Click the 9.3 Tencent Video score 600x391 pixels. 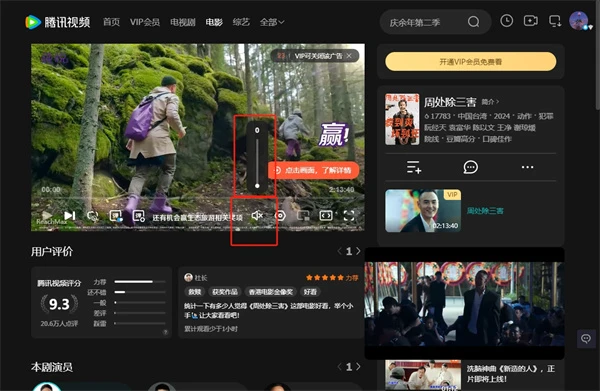(59, 304)
